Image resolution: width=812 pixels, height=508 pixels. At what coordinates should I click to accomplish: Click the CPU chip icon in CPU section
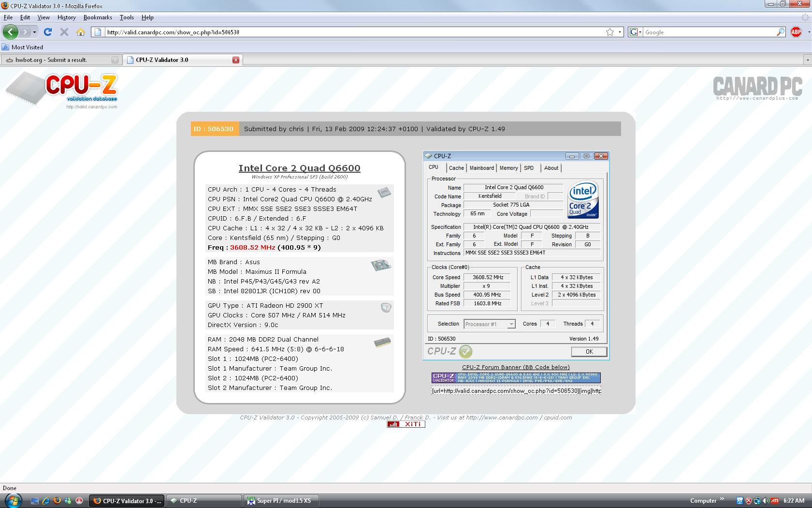click(384, 192)
